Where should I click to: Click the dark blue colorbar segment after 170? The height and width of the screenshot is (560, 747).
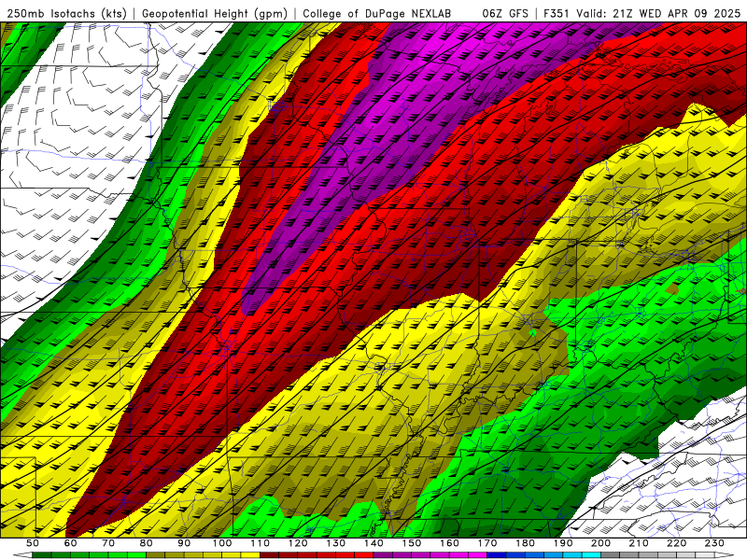coord(497,555)
